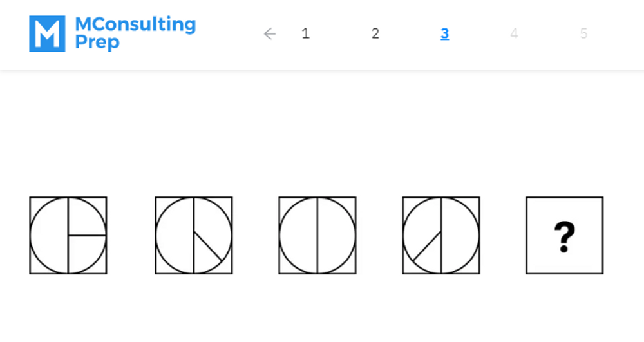644x342 pixels.
Task: Open current question 3 tab
Action: point(445,34)
